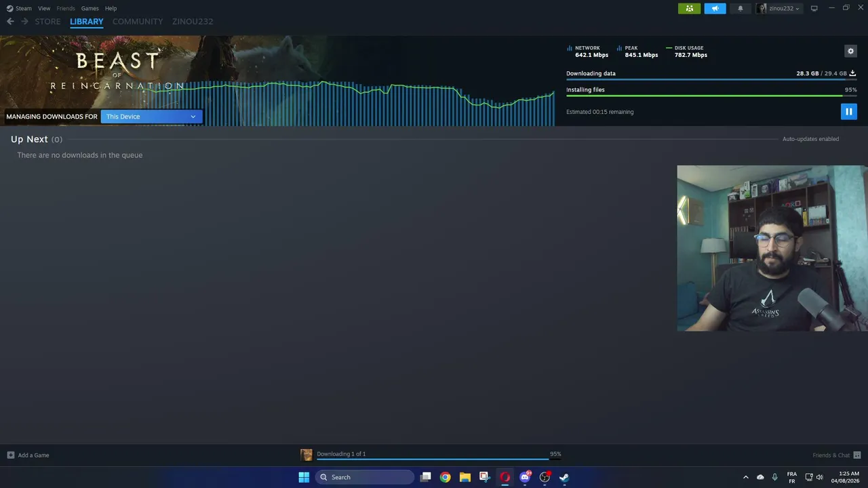868x488 pixels.
Task: Open the ZINOU232 profile tab
Action: (193, 22)
